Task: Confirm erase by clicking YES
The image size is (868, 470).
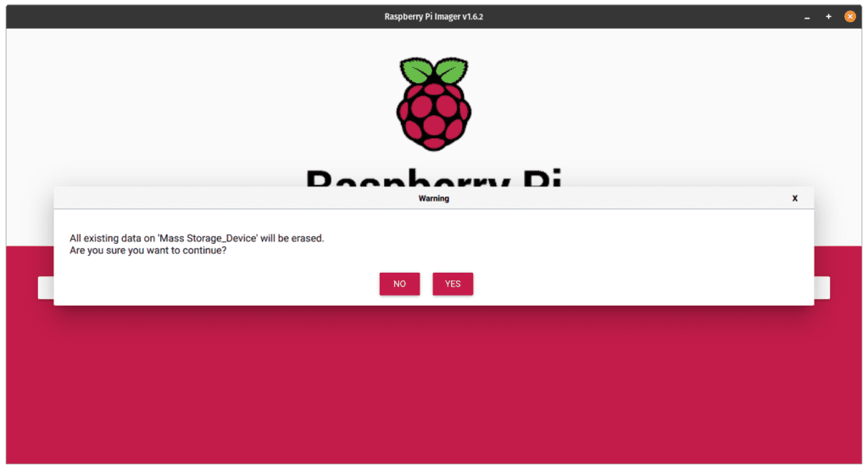Action: click(453, 284)
